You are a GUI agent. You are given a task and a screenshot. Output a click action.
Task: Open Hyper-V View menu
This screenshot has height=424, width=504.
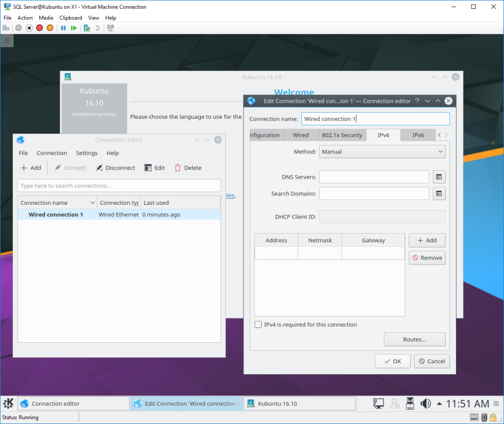(93, 18)
